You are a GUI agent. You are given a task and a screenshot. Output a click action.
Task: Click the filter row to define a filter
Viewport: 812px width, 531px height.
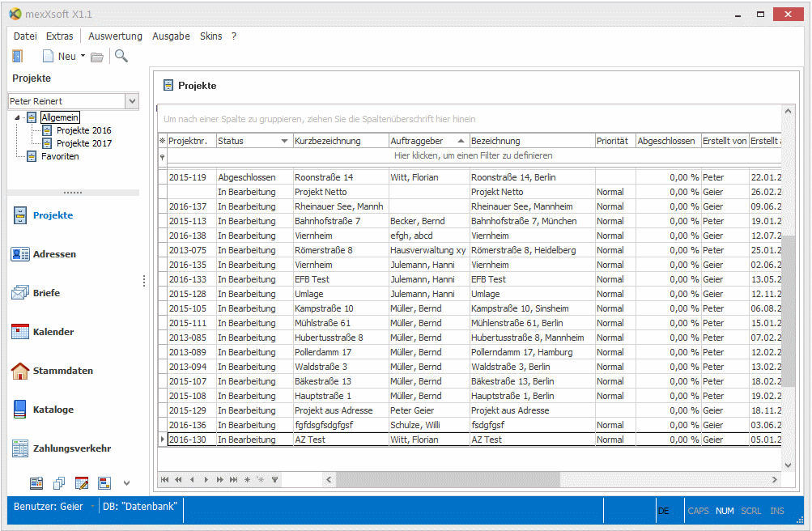click(474, 155)
